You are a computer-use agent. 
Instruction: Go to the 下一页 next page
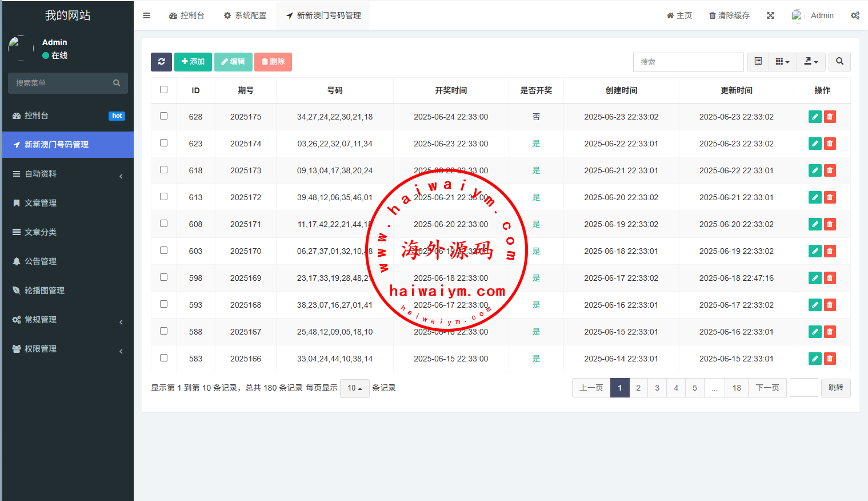pos(767,388)
